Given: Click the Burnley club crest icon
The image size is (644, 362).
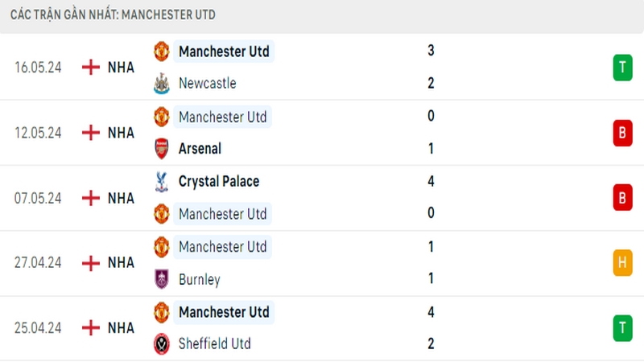Looking at the screenshot, I should (x=161, y=279).
